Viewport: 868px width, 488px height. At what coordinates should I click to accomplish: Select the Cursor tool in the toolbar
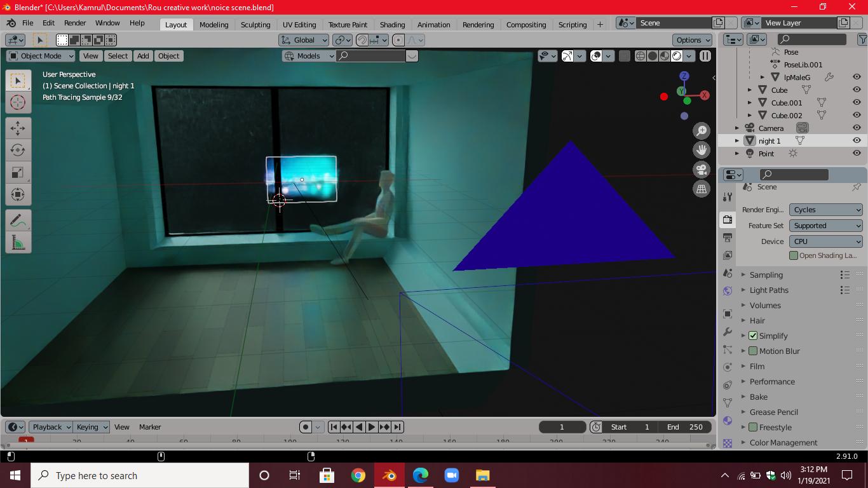pyautogui.click(x=18, y=102)
